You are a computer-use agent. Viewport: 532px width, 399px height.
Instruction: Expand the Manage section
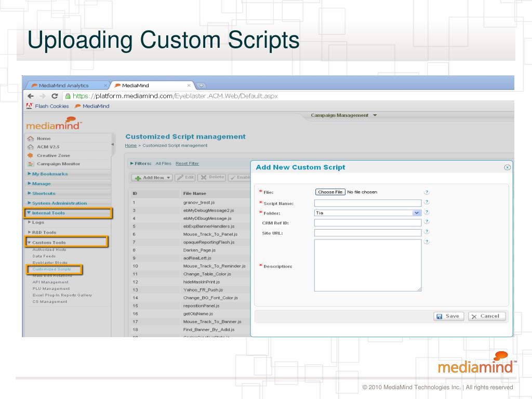39,183
